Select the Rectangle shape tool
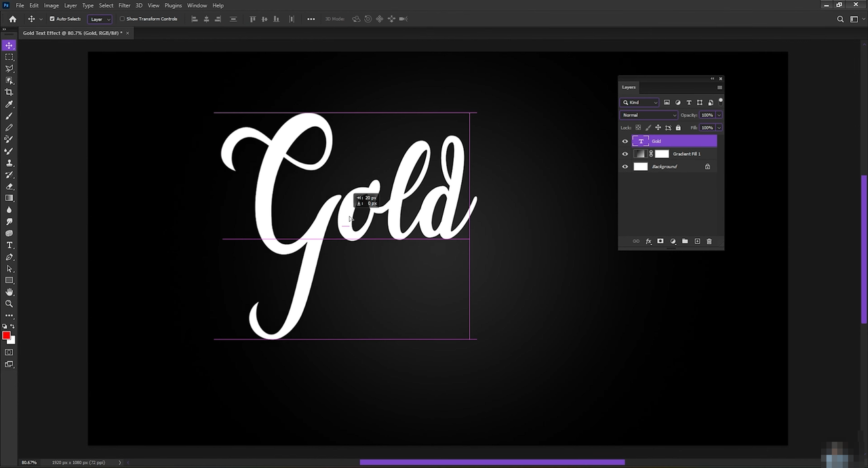868x468 pixels. [x=9, y=280]
